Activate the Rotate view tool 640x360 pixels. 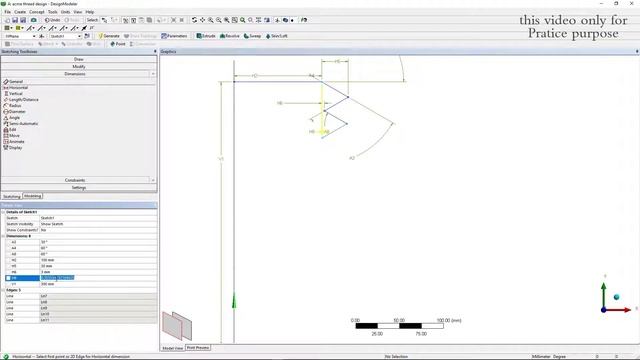(194, 20)
